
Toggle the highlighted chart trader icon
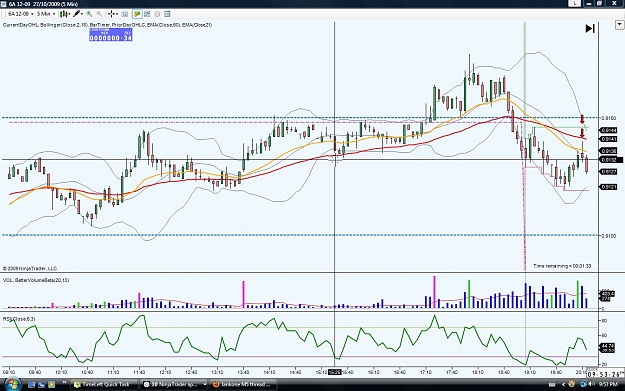click(137, 14)
